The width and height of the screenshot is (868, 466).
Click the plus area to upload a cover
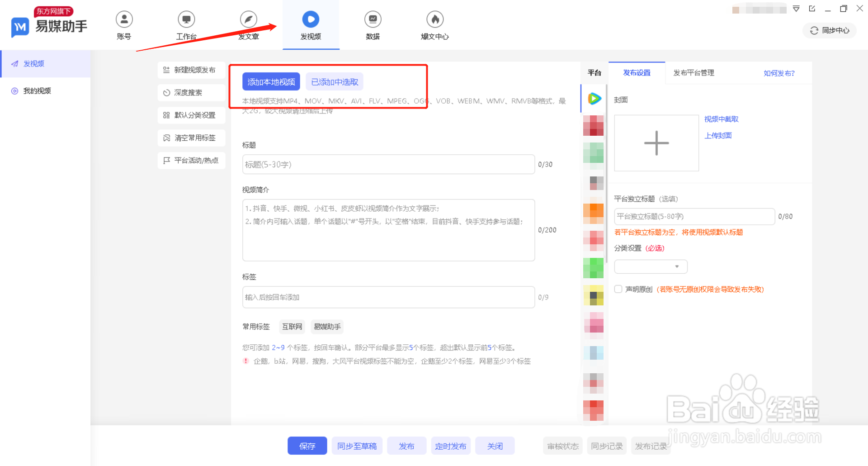tap(656, 143)
